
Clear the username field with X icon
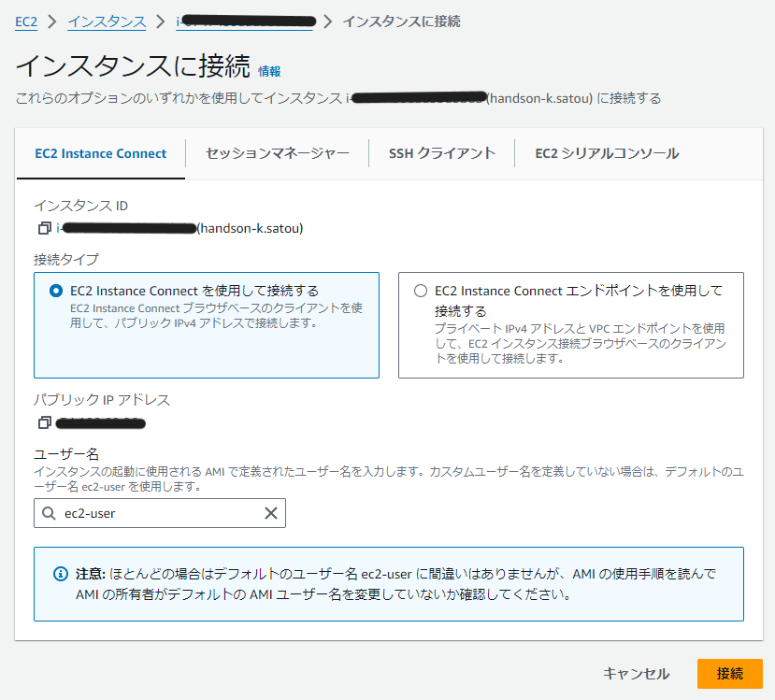(271, 513)
